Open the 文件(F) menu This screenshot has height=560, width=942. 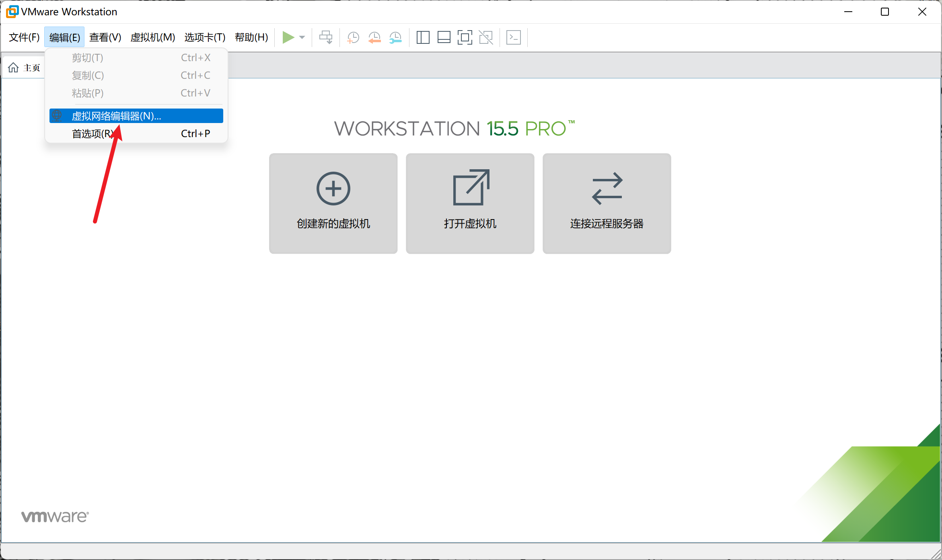coord(24,37)
